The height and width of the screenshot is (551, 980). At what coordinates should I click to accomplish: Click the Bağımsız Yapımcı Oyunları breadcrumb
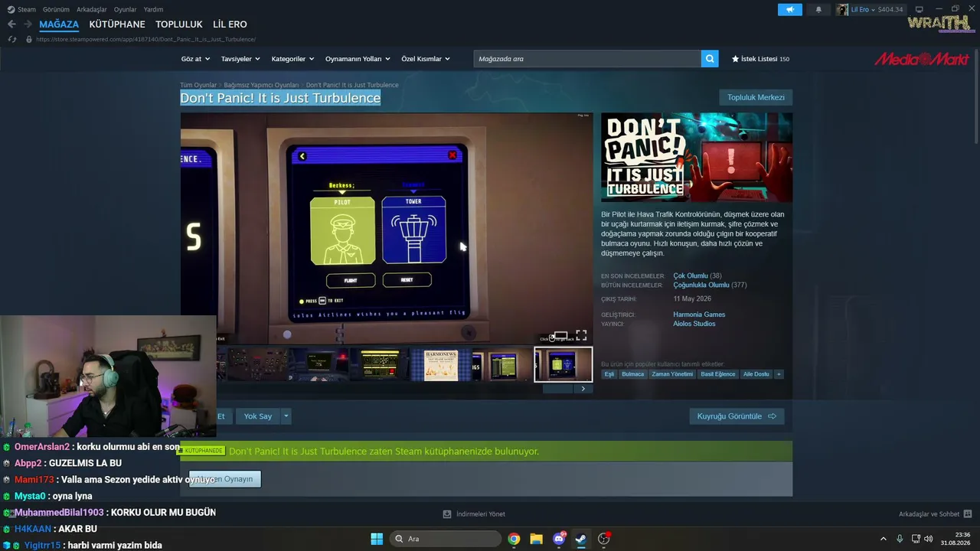(261, 85)
